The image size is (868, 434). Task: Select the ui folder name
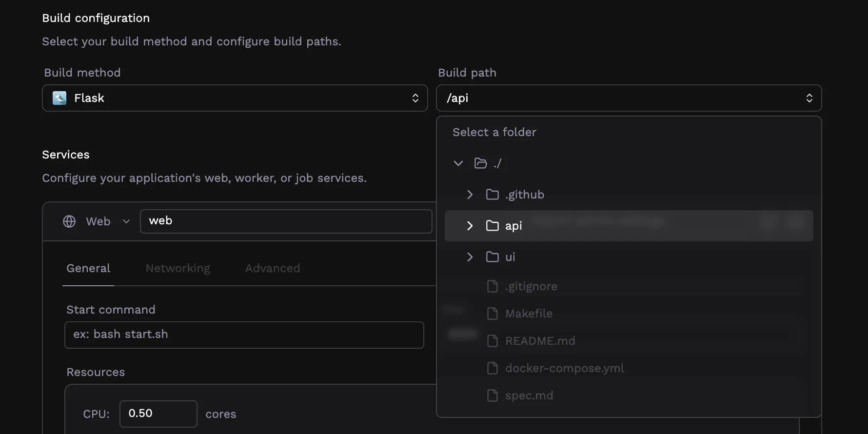pos(510,257)
